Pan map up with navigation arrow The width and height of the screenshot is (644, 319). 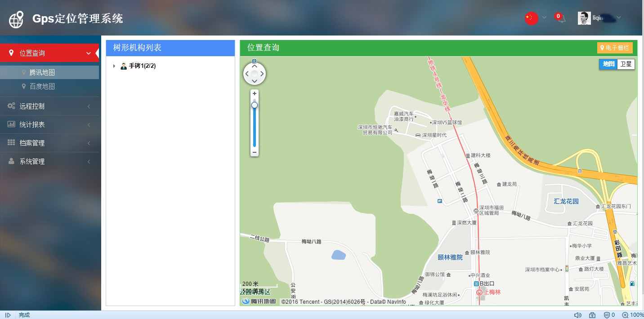[x=255, y=66]
